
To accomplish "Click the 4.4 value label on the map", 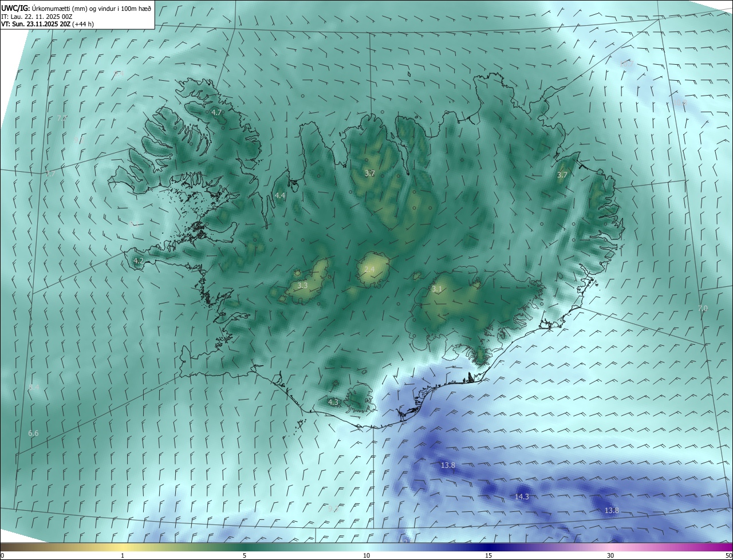I will [280, 196].
